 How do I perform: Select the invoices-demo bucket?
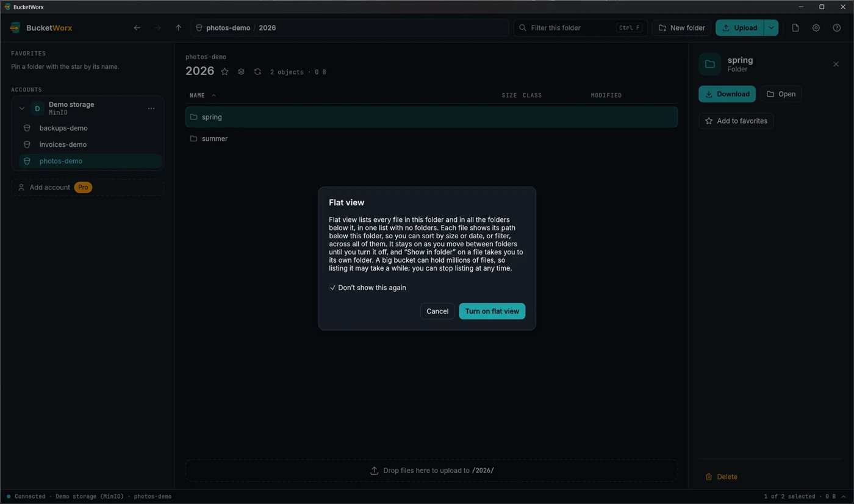click(91, 144)
